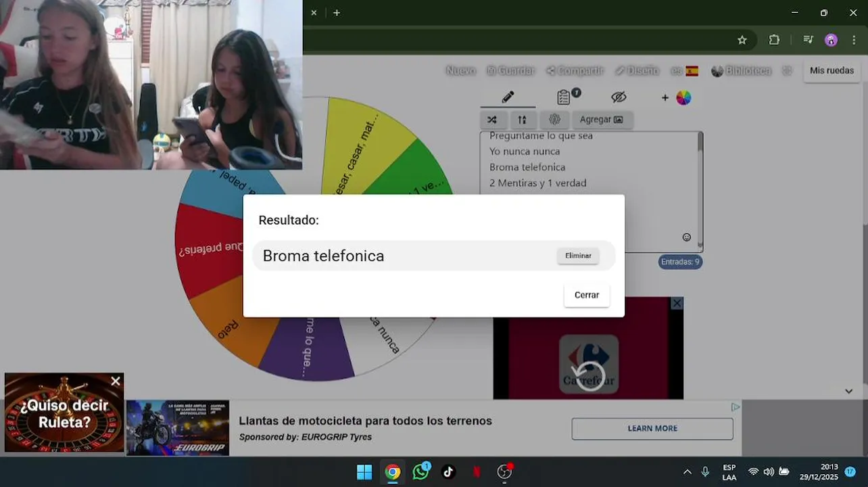Click Compartir in the wheel toolbar
Screen dimensions: 868x487
[x=575, y=70]
